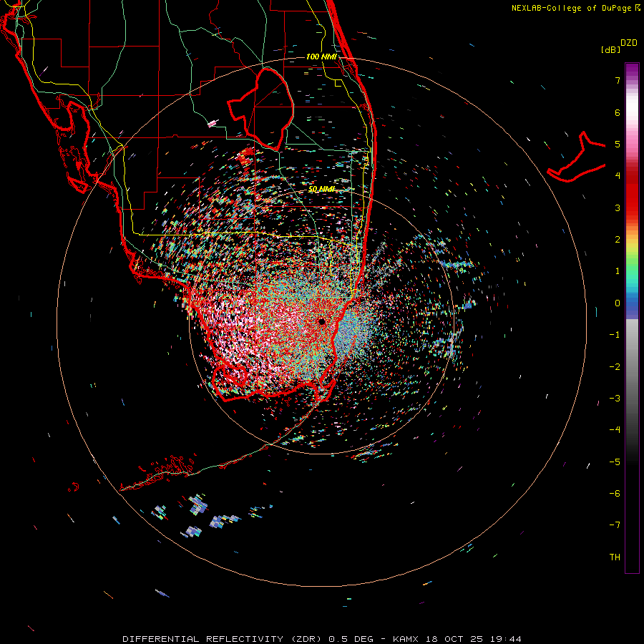Click the 0 value on the color scale
The image size is (644, 644).
pyautogui.click(x=618, y=303)
